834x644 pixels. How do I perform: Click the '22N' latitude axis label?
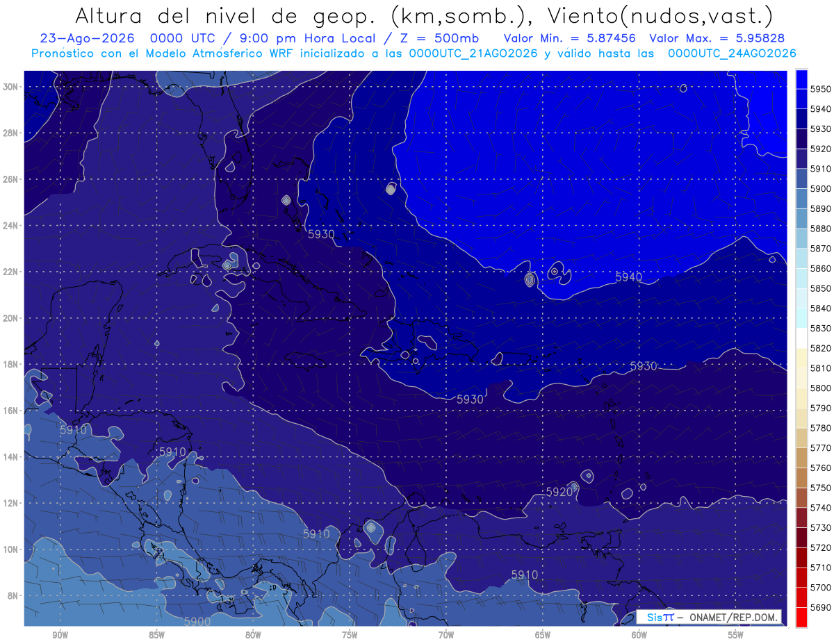pos(10,272)
